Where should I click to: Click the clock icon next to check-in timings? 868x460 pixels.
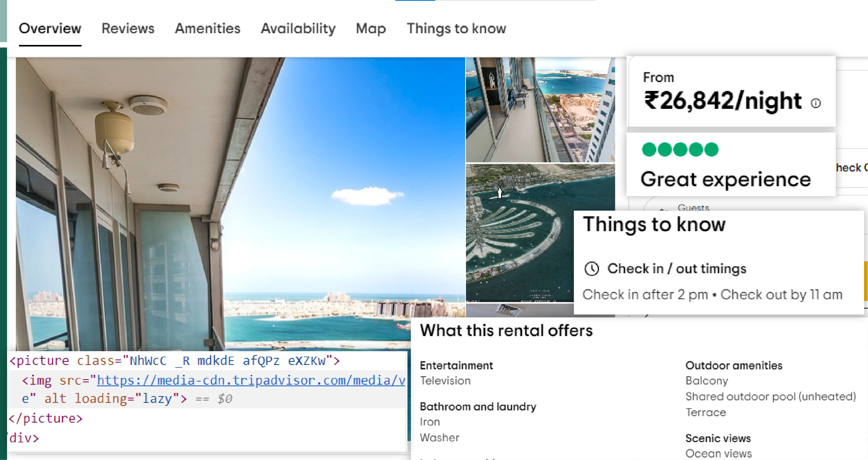tap(592, 268)
